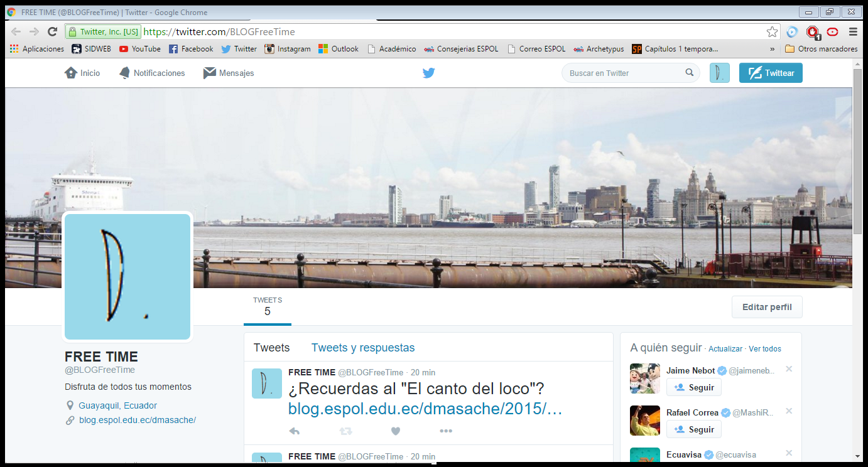Click the reply arrow on first tweet
Image resolution: width=868 pixels, height=467 pixels.
click(x=294, y=431)
